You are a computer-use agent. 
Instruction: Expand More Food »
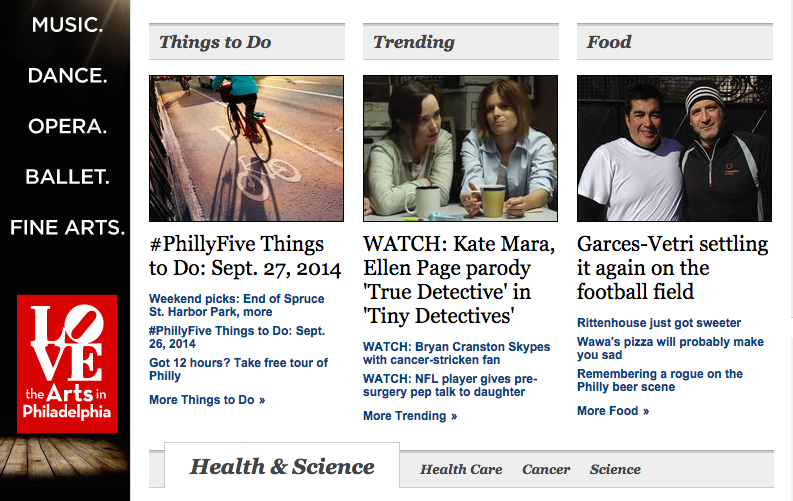coord(613,411)
